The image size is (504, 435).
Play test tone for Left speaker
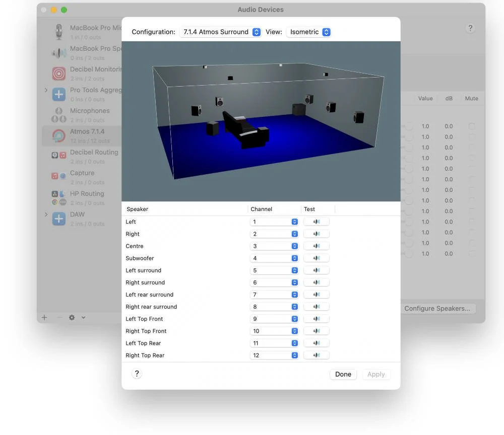tap(317, 222)
